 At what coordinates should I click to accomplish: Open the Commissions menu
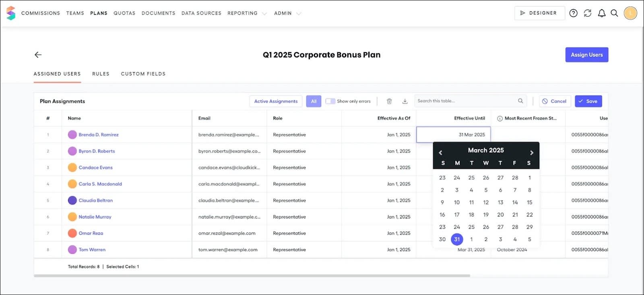41,13
